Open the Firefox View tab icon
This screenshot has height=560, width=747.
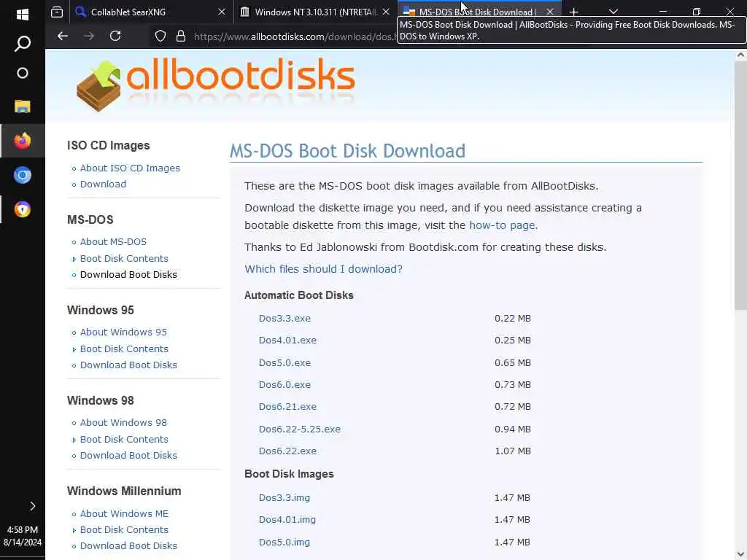tap(57, 12)
